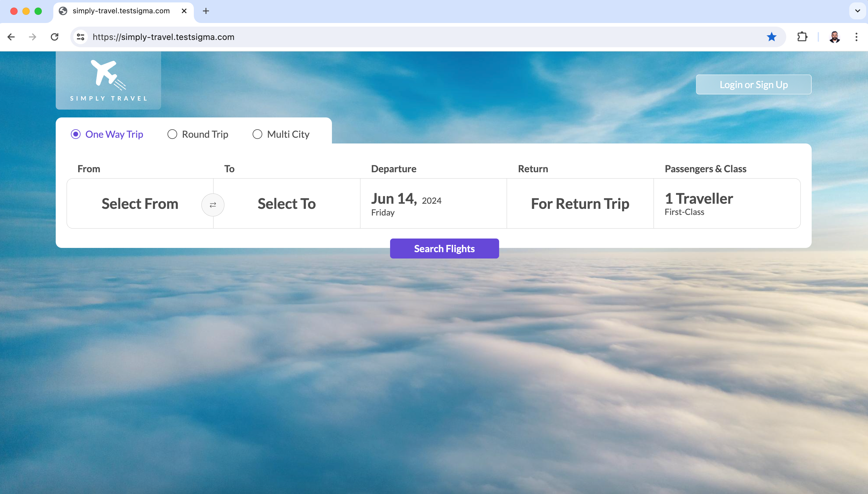
Task: Swap From and To cities icon
Action: [x=213, y=205]
